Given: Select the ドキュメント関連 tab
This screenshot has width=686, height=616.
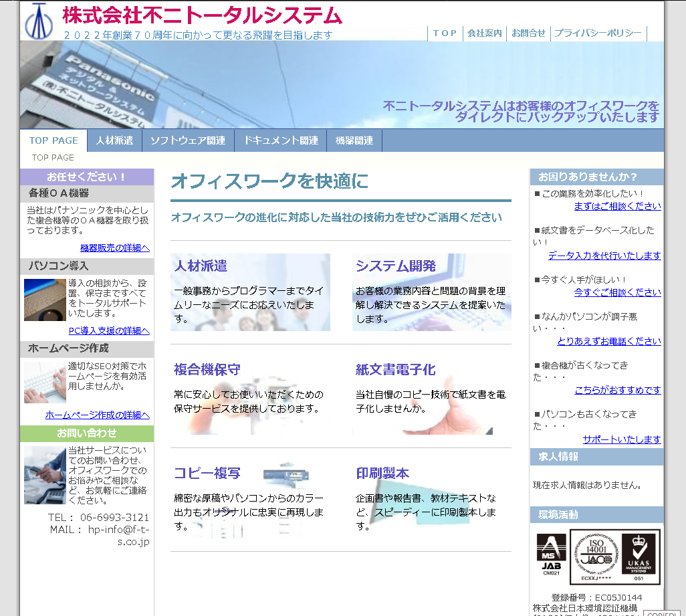Looking at the screenshot, I should pyautogui.click(x=280, y=140).
